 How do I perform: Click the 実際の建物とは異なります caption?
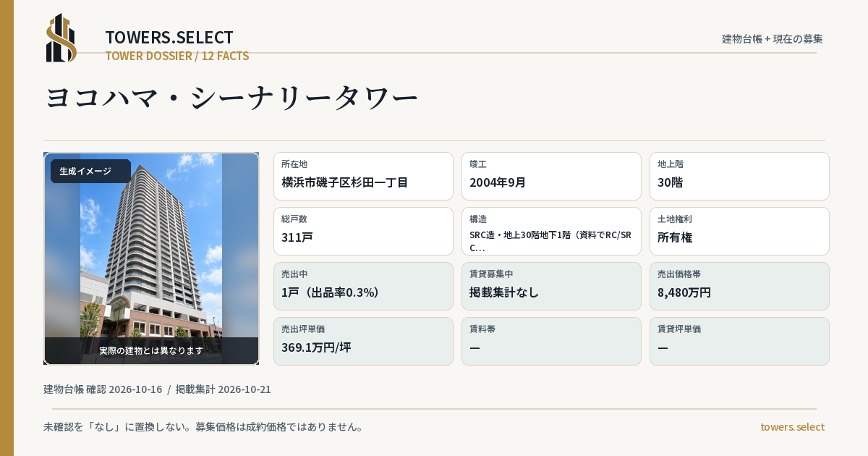(x=151, y=350)
